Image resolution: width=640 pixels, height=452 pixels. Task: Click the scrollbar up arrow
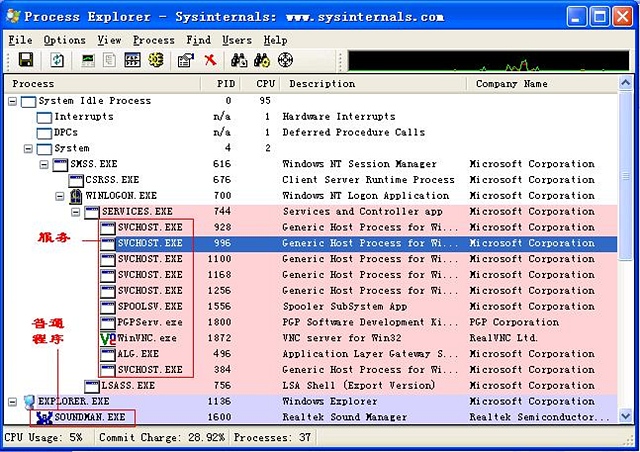click(625, 83)
